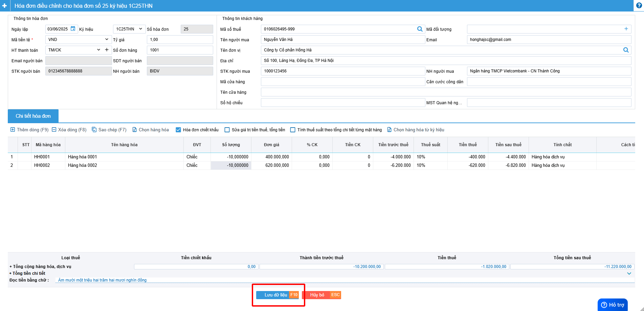Click row number 1 in table
The height and width of the screenshot is (311, 644).
tap(12, 157)
